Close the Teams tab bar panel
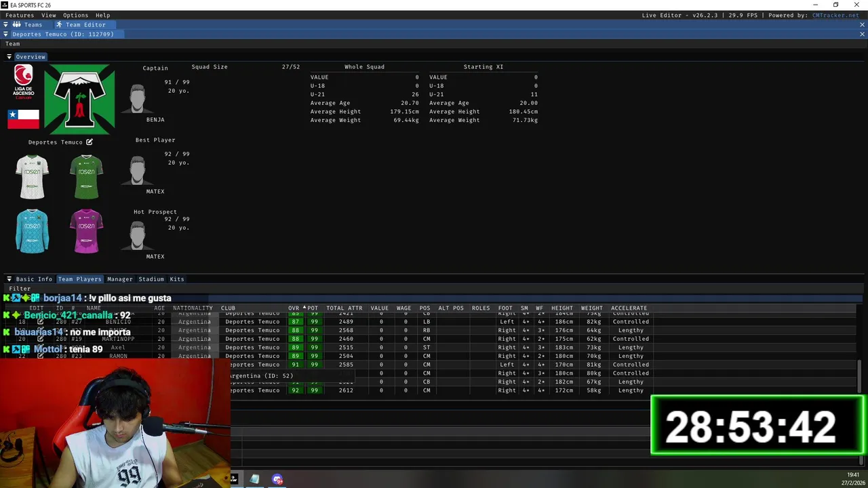This screenshot has width=868, height=488. [863, 24]
